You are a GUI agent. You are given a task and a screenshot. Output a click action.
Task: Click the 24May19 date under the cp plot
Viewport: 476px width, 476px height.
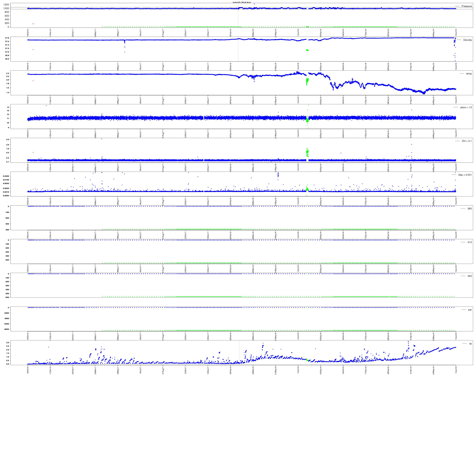pyautogui.click(x=433, y=370)
